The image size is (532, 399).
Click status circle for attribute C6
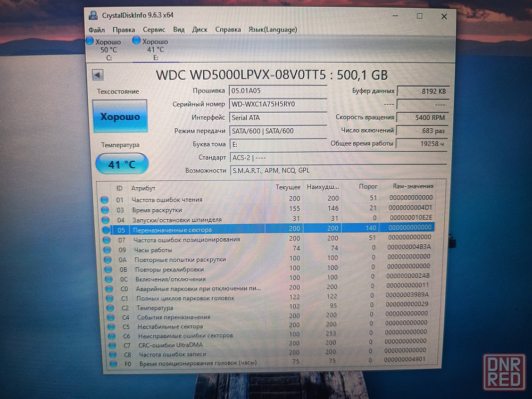point(112,336)
